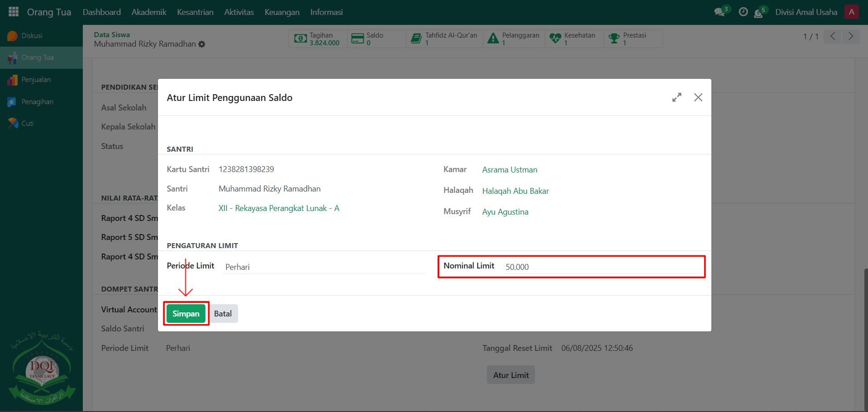Expand the dialog to full screen

point(677,97)
